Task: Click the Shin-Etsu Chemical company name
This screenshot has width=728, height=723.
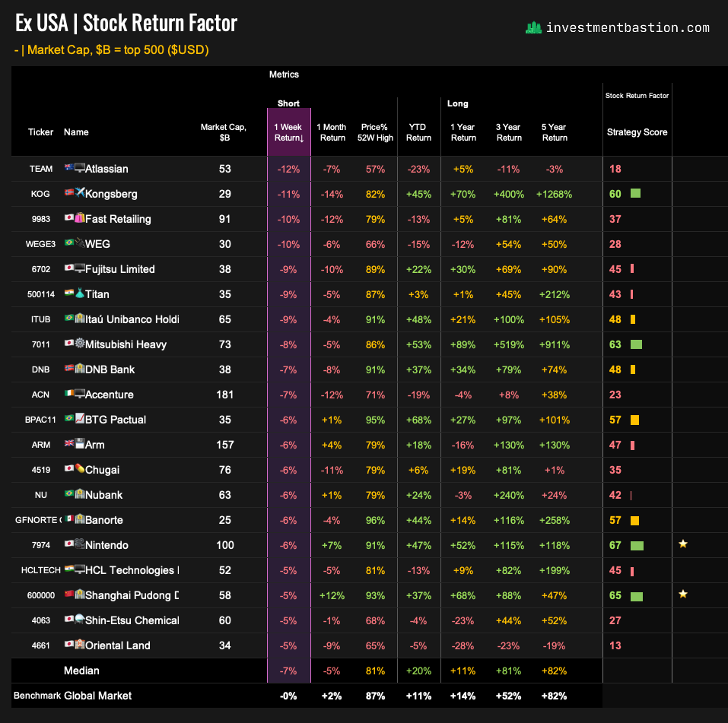Action: (132, 620)
